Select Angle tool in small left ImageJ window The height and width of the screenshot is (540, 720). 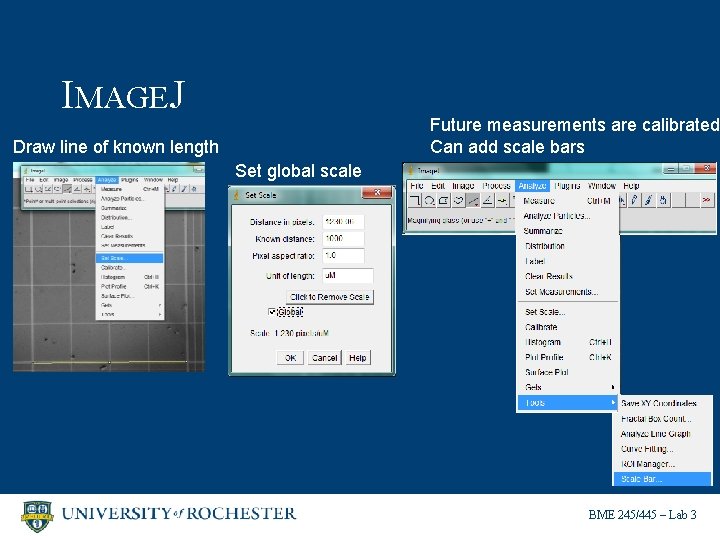[77, 189]
